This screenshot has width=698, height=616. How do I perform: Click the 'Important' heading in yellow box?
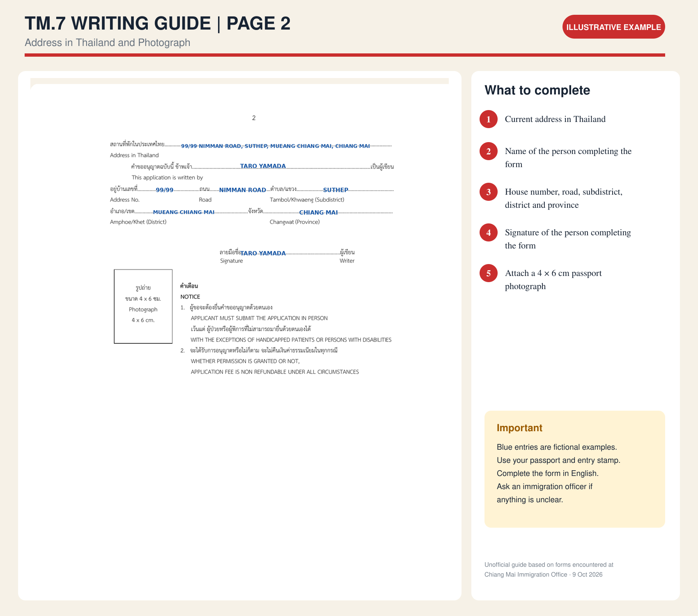pos(519,428)
